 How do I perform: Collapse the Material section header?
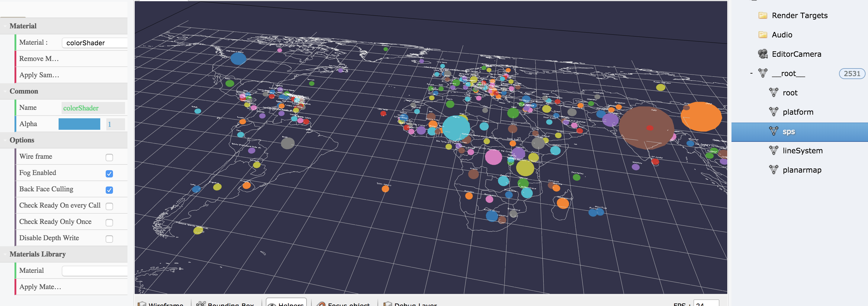tap(64, 26)
